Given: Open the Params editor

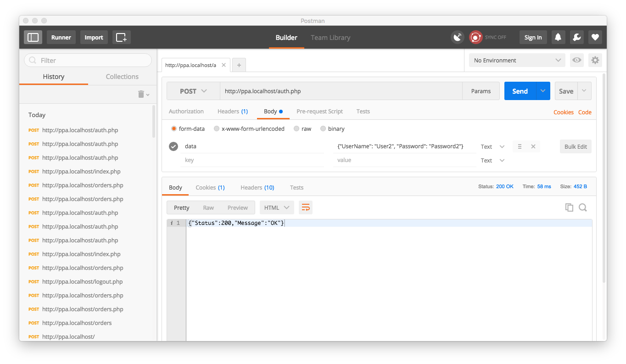Looking at the screenshot, I should click(481, 91).
